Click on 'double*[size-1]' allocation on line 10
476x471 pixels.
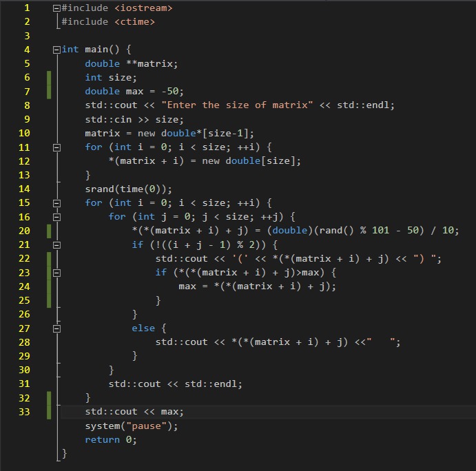click(x=207, y=134)
